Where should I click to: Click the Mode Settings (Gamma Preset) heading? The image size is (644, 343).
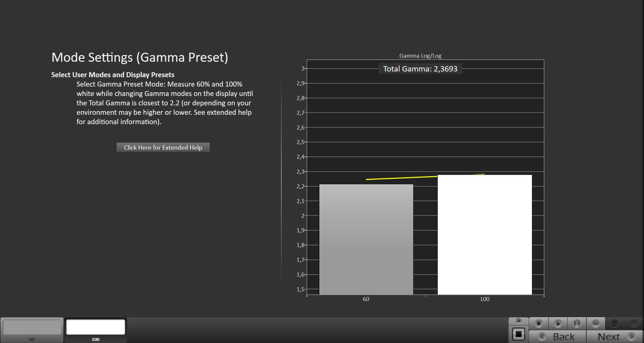point(140,57)
